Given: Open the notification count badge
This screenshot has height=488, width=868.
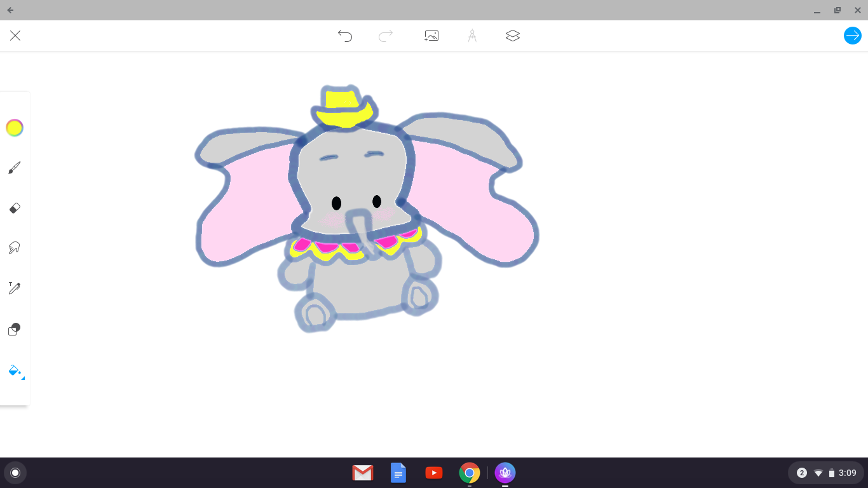Looking at the screenshot, I should (x=802, y=473).
